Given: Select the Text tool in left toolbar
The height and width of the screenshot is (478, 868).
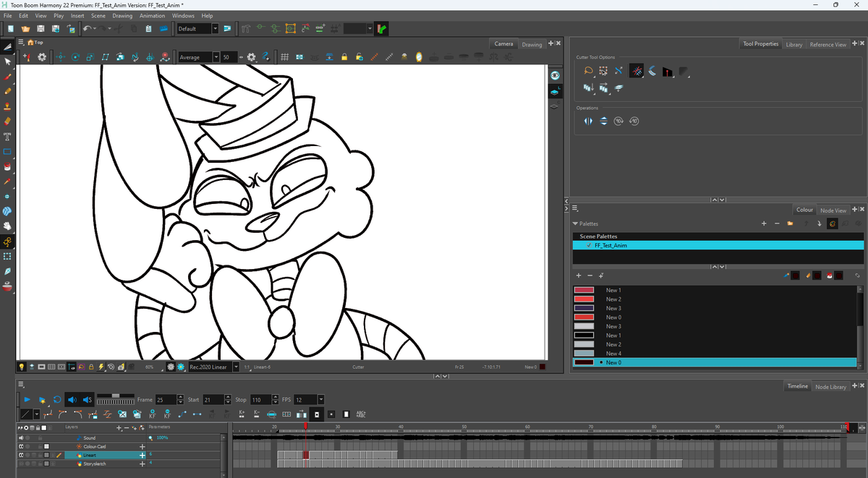Looking at the screenshot, I should [x=7, y=137].
